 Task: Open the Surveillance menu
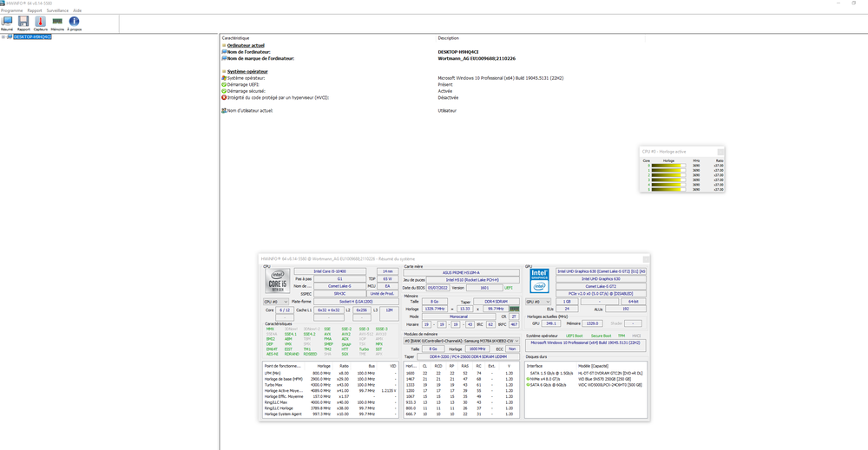[x=57, y=10]
